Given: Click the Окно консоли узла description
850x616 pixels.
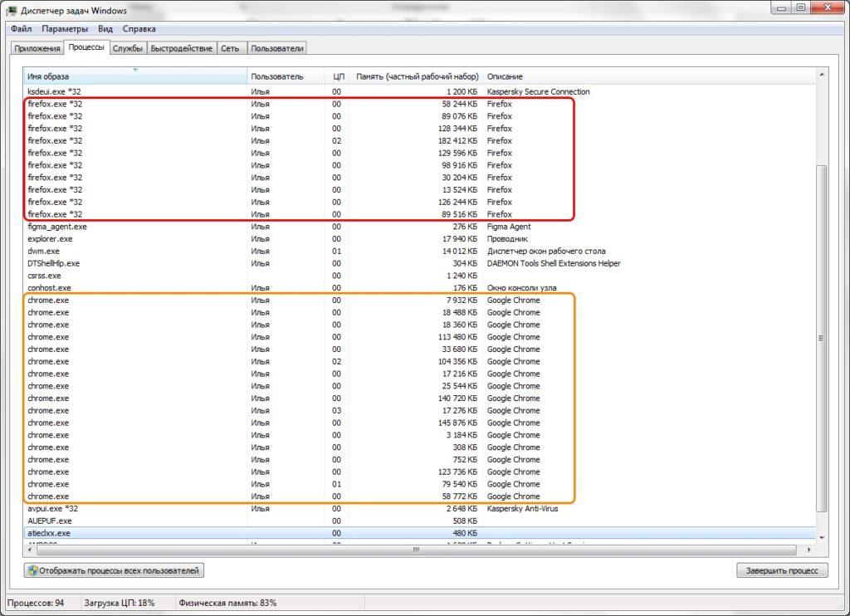Looking at the screenshot, I should (521, 288).
